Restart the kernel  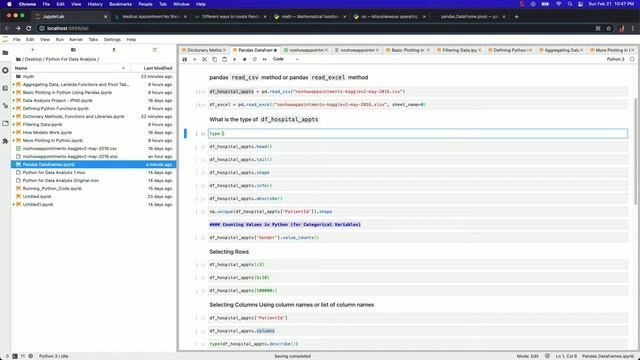254,59
